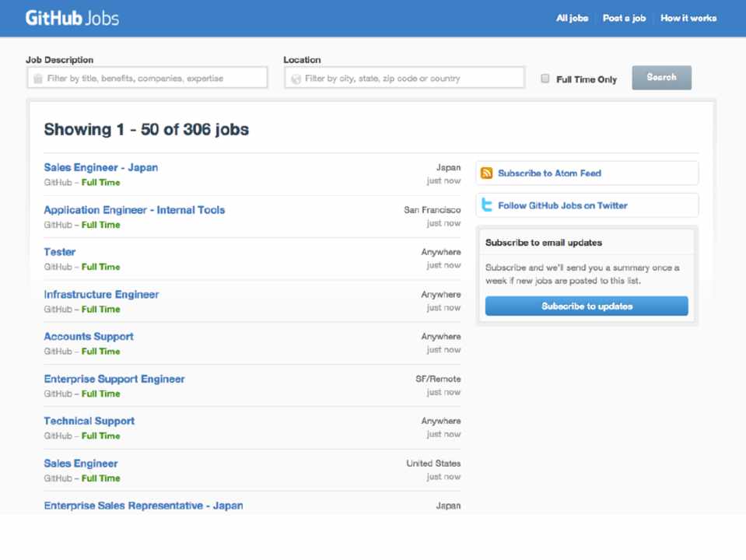Click the orange Atom feed RSS icon
The image size is (746, 560).
point(487,173)
